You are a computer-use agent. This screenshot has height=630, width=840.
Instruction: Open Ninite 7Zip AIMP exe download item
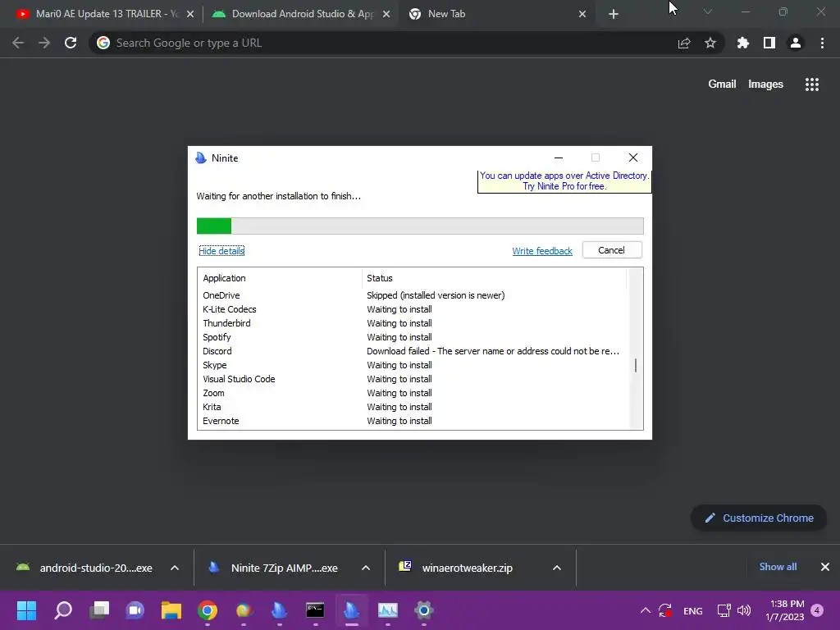(x=276, y=568)
